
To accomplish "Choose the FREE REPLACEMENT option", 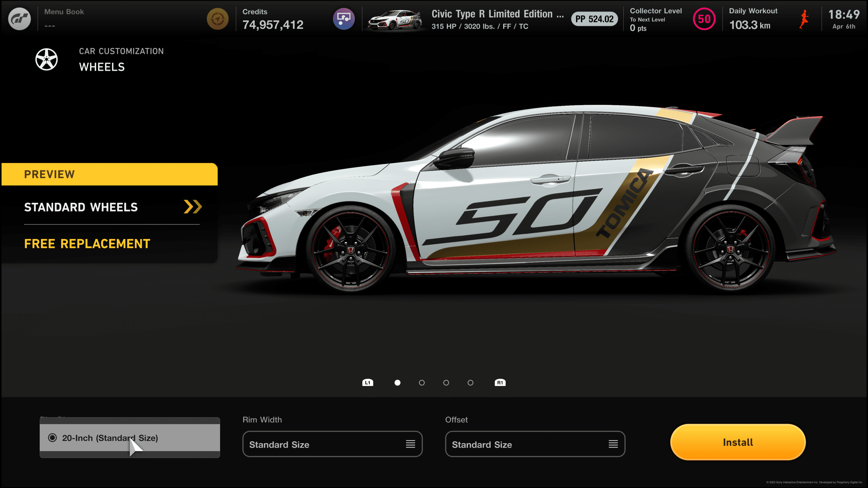I will point(87,244).
